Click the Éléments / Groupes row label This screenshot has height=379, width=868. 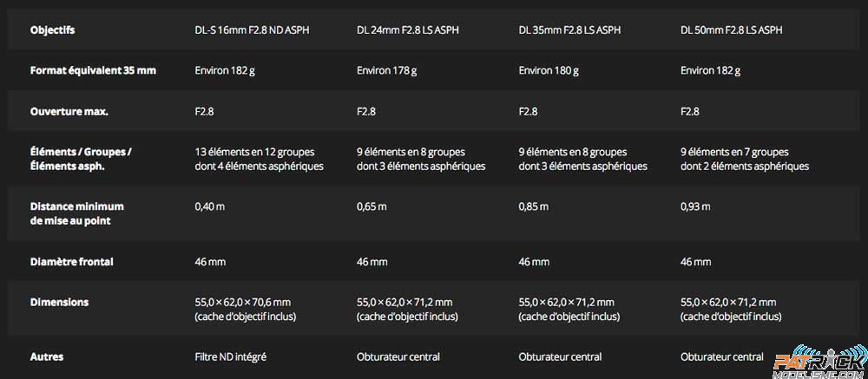[x=81, y=159]
